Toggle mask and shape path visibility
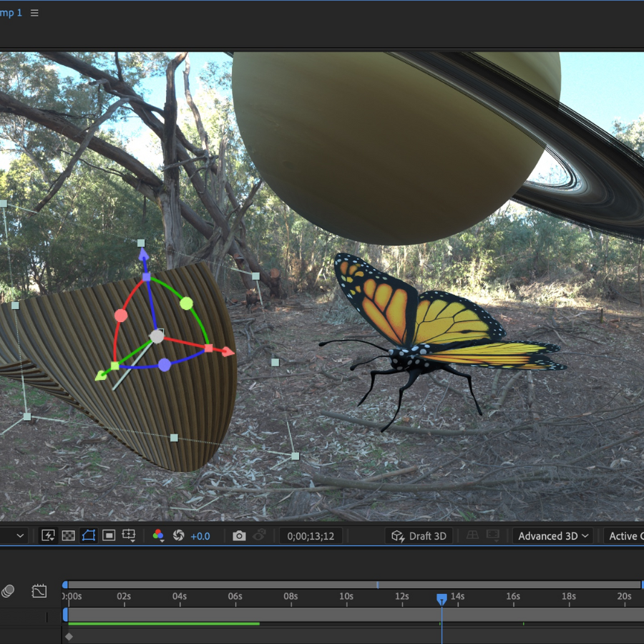 [88, 535]
